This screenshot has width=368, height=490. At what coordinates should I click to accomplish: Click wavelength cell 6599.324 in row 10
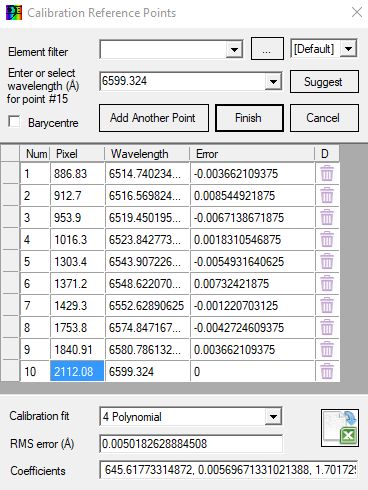point(147,371)
